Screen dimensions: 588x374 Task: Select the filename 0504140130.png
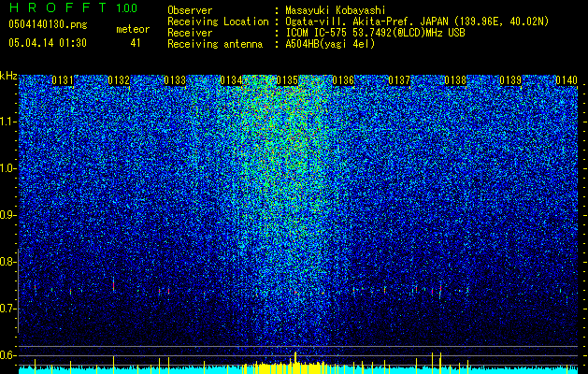pos(48,24)
